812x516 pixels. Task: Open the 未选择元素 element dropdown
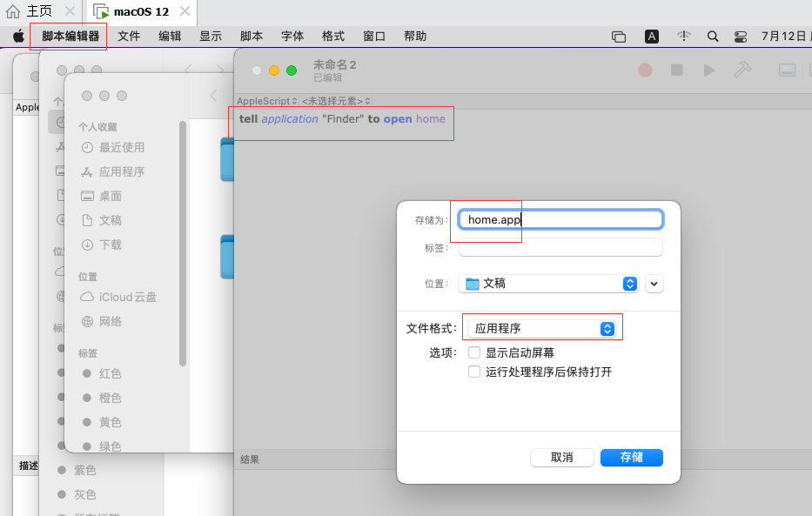pos(336,101)
